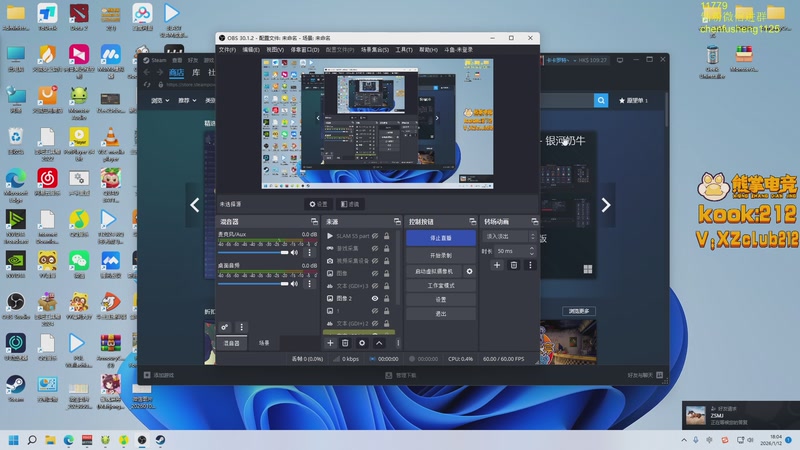Adjust 桌面音频 volume slider
Viewport: 800px width, 450px height.
coord(253,284)
